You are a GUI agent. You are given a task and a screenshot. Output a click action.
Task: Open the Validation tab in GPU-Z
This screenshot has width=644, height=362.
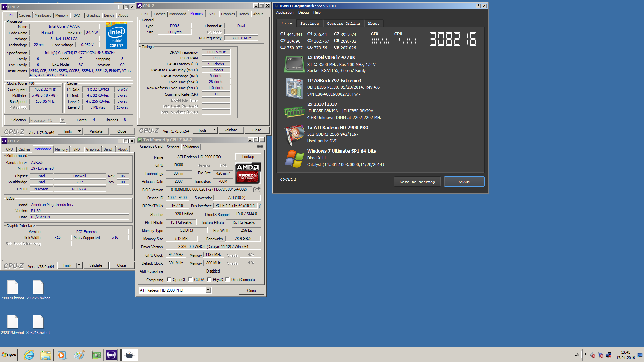tap(191, 147)
